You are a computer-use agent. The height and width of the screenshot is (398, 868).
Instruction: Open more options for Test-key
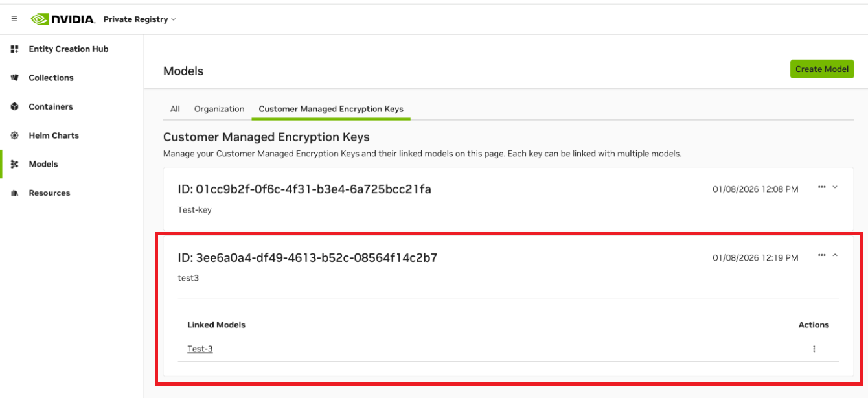click(821, 187)
